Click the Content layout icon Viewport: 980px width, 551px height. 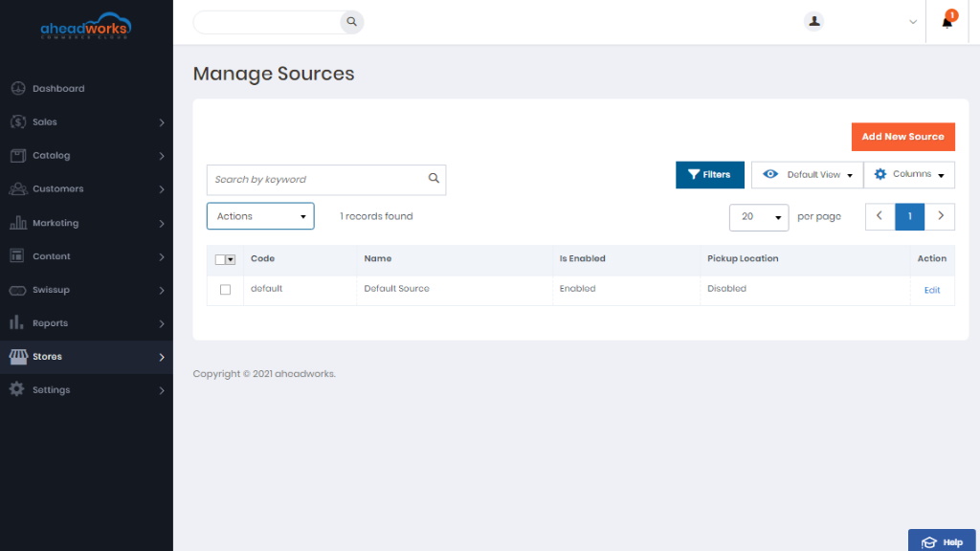pyautogui.click(x=17, y=256)
